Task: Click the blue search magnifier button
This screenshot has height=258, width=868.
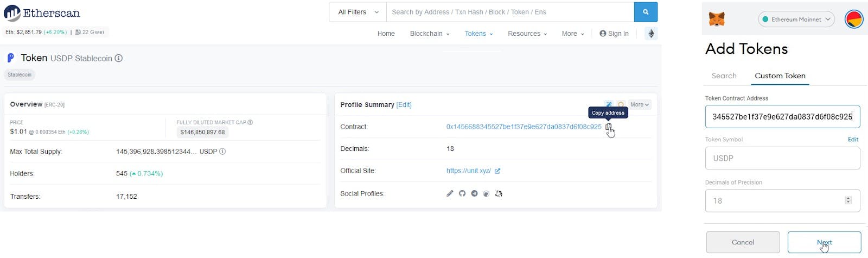Action: tap(646, 12)
